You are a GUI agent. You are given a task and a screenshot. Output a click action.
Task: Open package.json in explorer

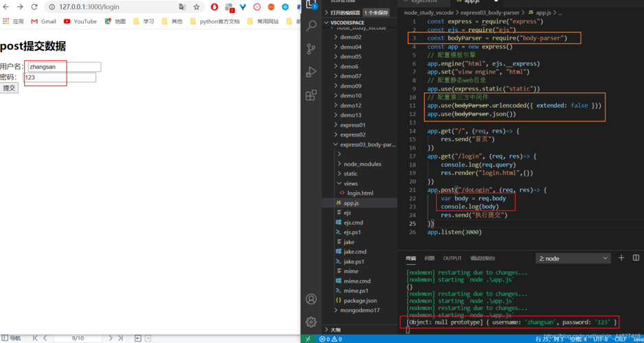359,300
